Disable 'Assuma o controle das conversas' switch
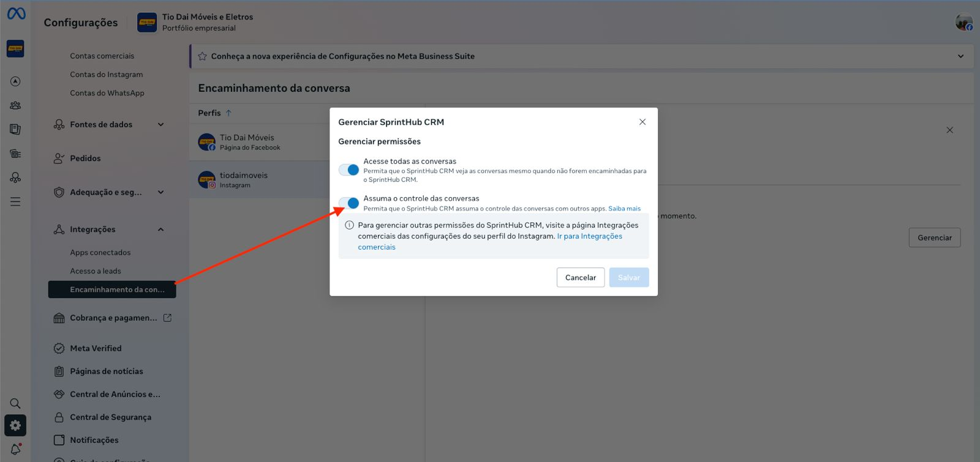The width and height of the screenshot is (980, 462). point(349,203)
